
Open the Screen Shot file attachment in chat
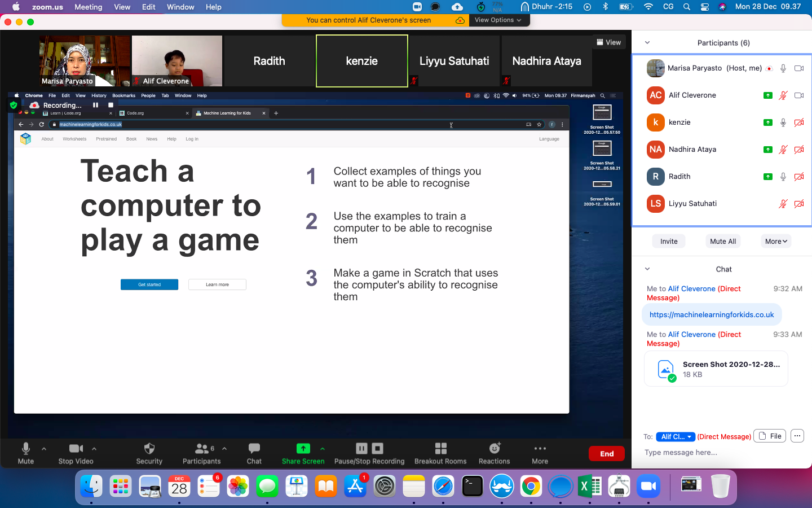tap(716, 369)
